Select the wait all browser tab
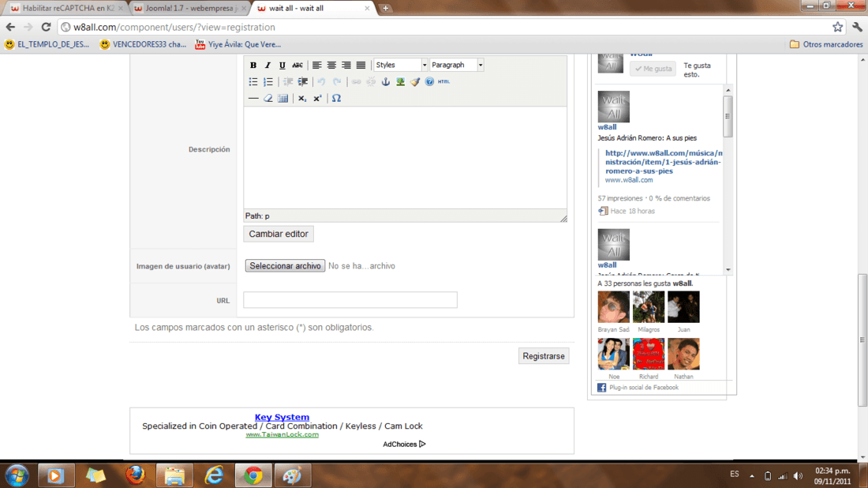The width and height of the screenshot is (868, 488). click(313, 9)
